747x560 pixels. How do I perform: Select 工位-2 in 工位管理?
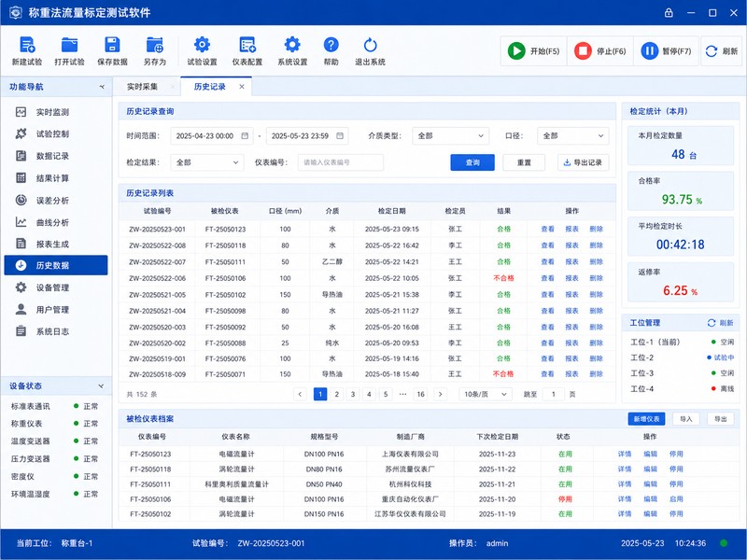click(x=682, y=357)
